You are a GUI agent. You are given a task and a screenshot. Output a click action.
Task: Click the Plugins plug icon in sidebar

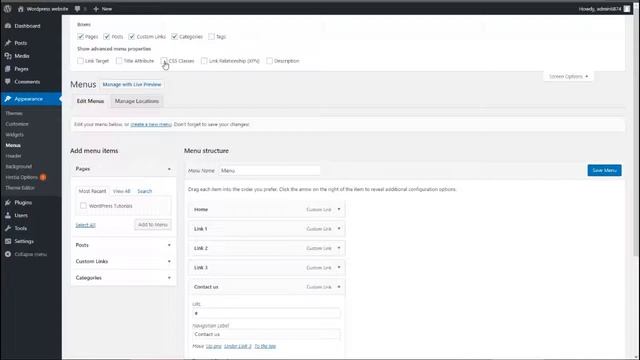[x=8, y=202]
